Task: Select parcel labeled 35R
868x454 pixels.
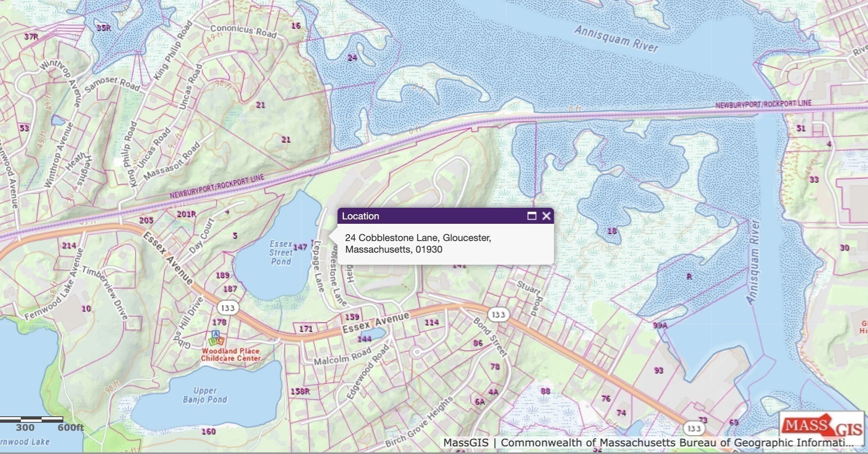Action: pos(103,28)
